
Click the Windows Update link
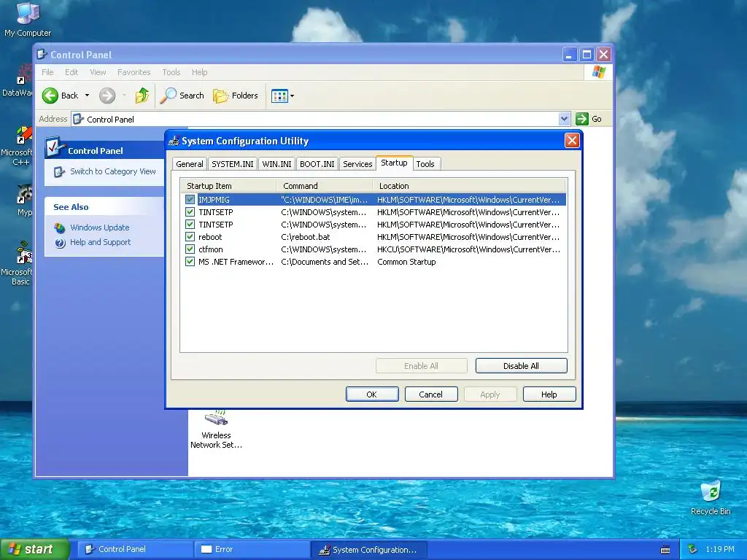pyautogui.click(x=99, y=227)
